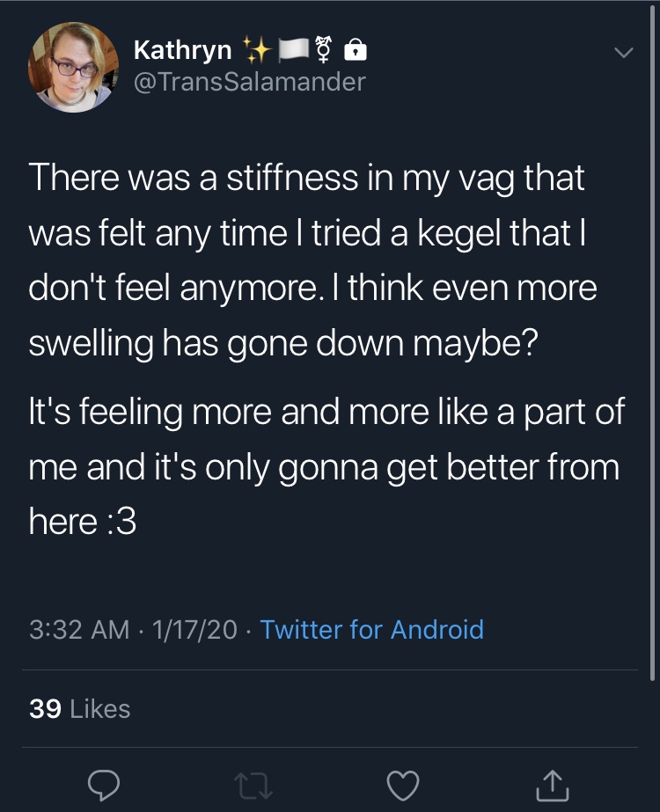Viewport: 660px width, 812px height.
Task: Select the 3:32 AM timestamp
Action: pos(79,630)
